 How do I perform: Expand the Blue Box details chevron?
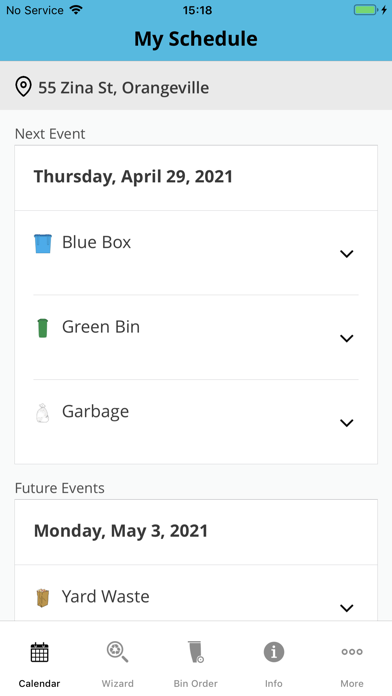pyautogui.click(x=347, y=254)
